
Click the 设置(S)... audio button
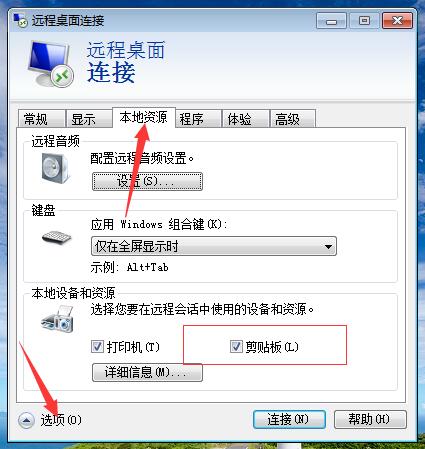[x=147, y=182]
